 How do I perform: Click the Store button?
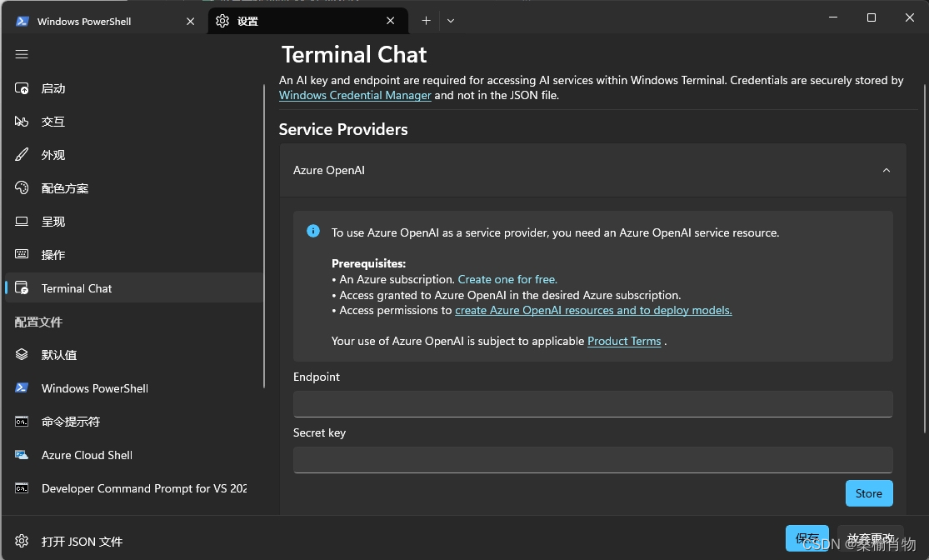[x=868, y=493]
